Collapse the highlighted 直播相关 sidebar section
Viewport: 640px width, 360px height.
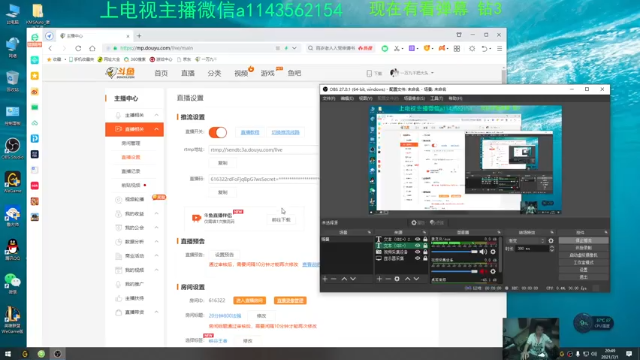[x=157, y=129]
